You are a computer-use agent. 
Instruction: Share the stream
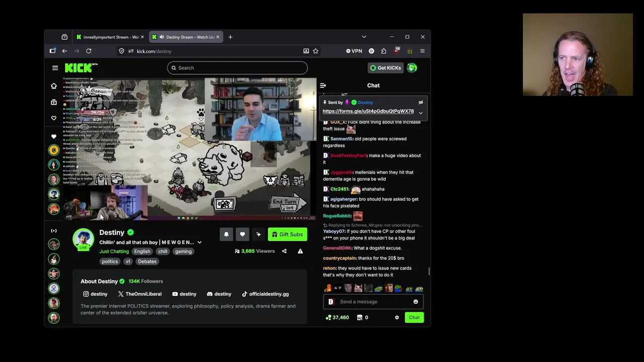284,251
